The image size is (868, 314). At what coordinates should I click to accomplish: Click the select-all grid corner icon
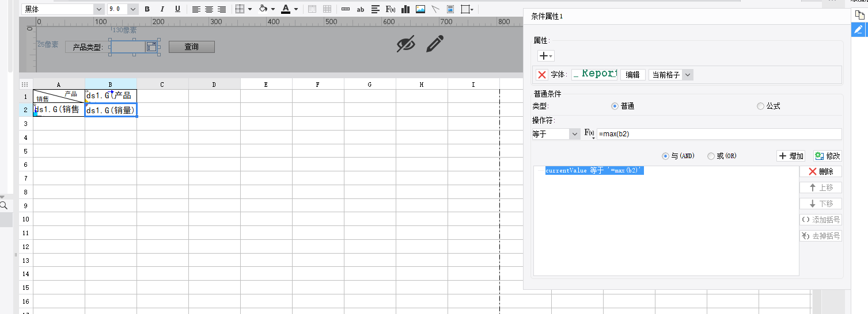coord(26,85)
